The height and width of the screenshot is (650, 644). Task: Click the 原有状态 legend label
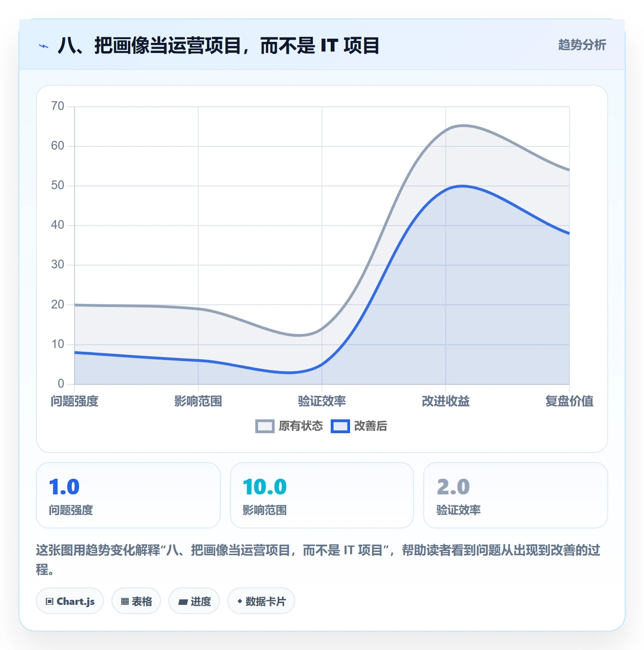(301, 426)
